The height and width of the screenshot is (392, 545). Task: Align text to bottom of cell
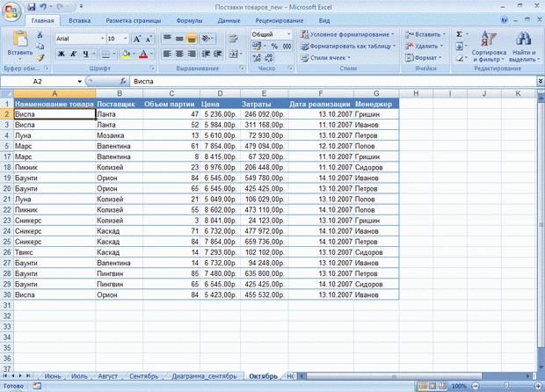point(192,38)
